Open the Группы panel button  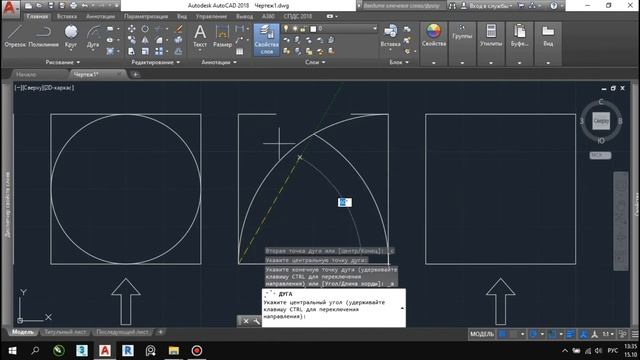click(x=462, y=33)
